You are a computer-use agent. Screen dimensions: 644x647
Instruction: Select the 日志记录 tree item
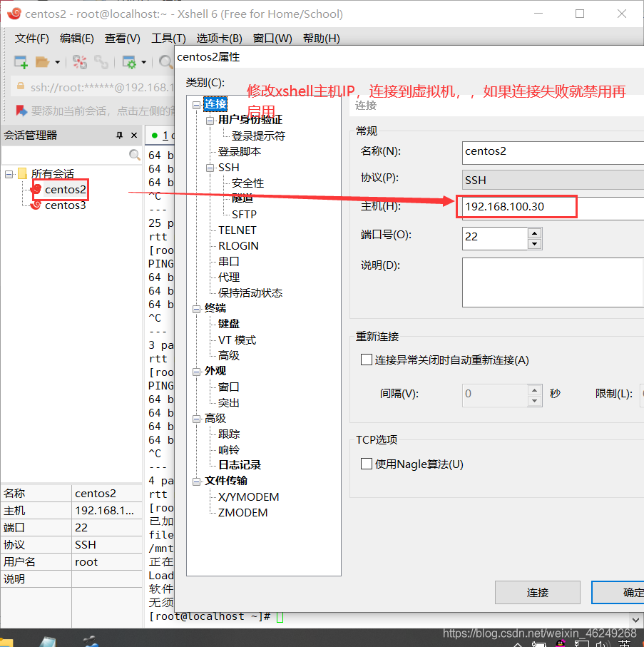point(240,465)
